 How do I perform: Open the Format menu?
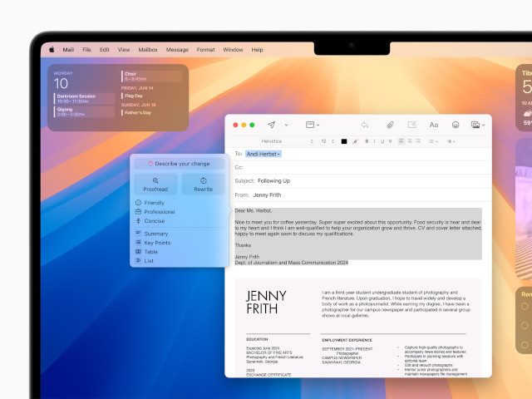[205, 50]
